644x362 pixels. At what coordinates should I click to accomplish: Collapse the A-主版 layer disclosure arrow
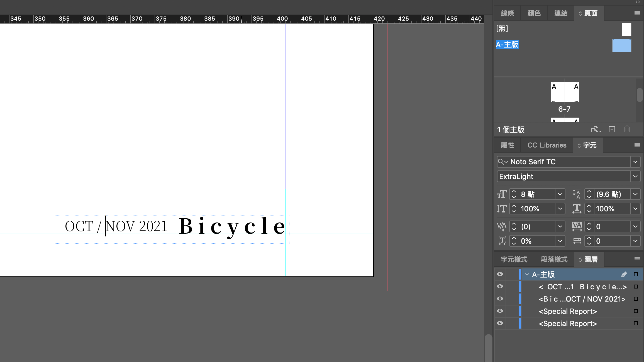527,274
